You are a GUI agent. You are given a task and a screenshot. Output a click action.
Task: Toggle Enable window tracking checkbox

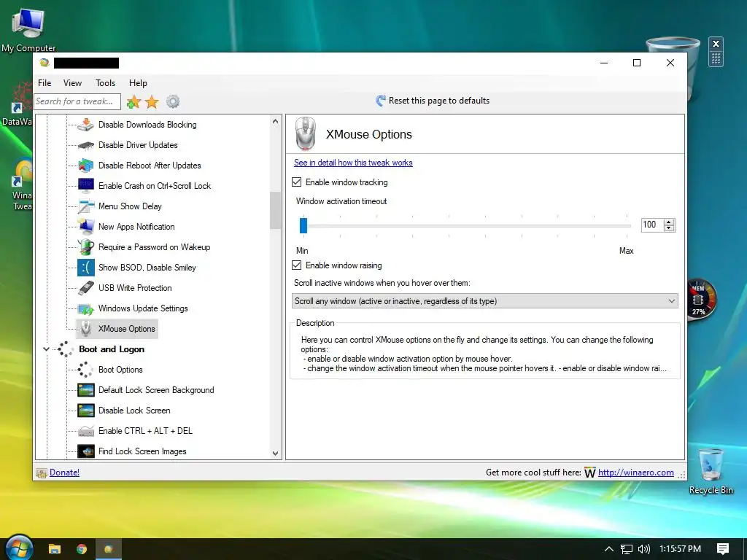pyautogui.click(x=297, y=182)
